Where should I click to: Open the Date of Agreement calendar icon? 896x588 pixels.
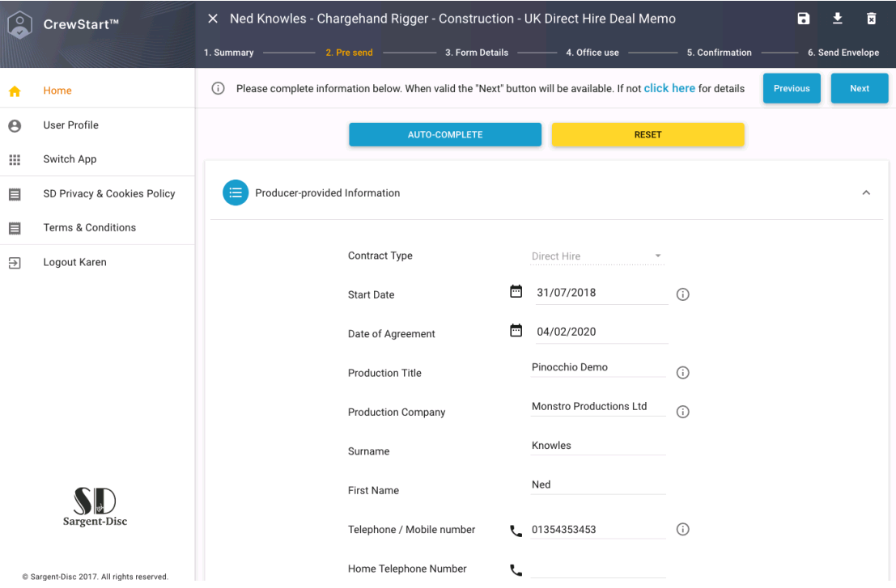516,331
